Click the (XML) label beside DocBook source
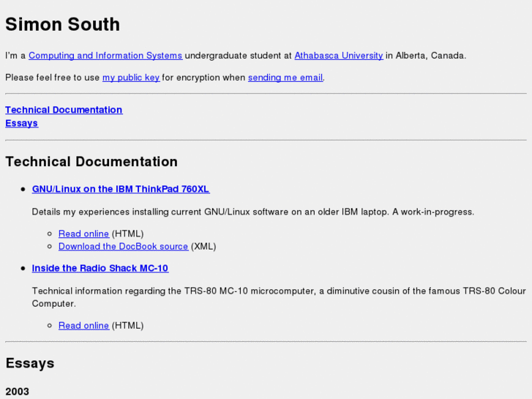The height and width of the screenshot is (399, 532). click(x=203, y=246)
